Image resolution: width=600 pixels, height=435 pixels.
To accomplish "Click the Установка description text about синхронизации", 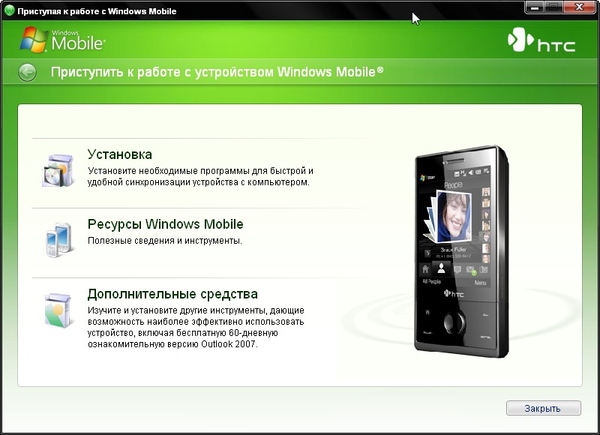I will point(201,176).
